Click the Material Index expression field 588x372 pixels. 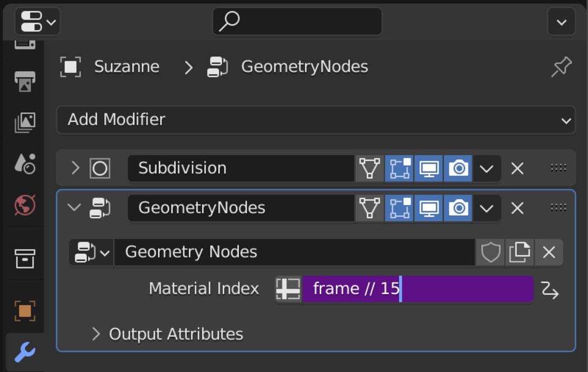417,289
